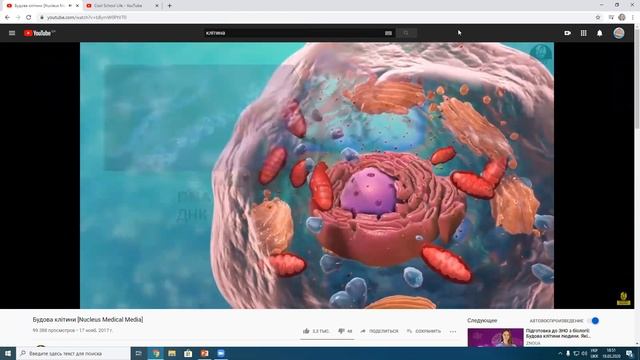The height and width of the screenshot is (360, 640).
Task: Share the video via Поделиться
Action: (x=379, y=331)
